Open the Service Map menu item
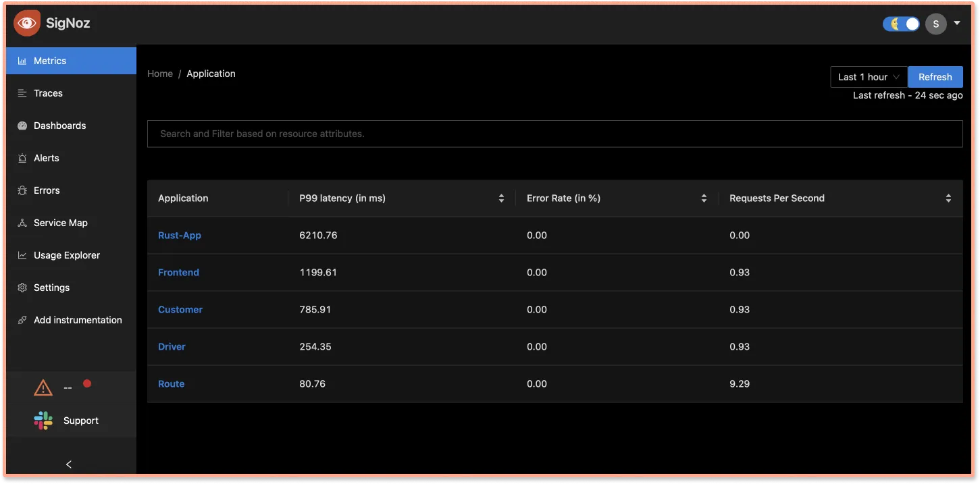The width and height of the screenshot is (980, 484). tap(71, 223)
